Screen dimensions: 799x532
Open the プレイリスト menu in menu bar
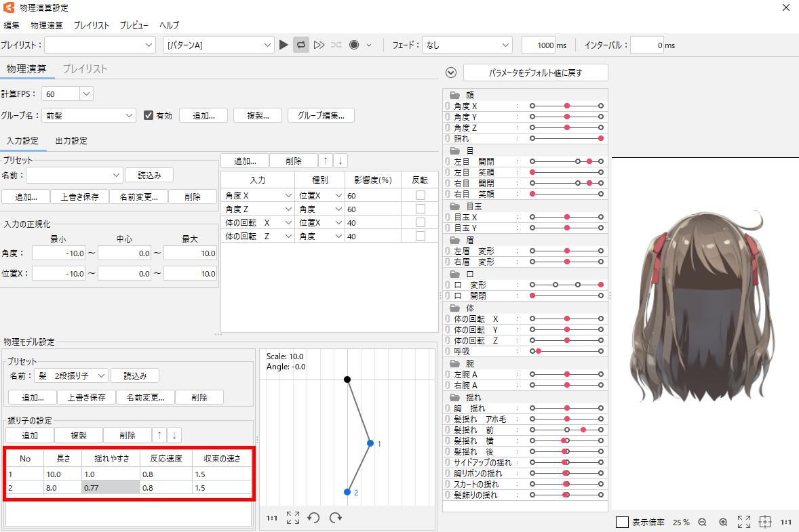click(91, 25)
